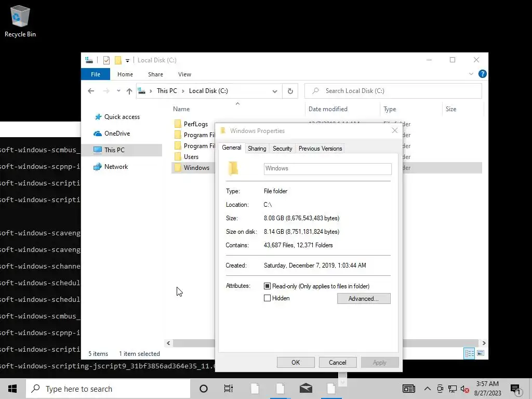Open Cortana circle icon on taskbar
The image size is (532, 399).
(x=204, y=389)
